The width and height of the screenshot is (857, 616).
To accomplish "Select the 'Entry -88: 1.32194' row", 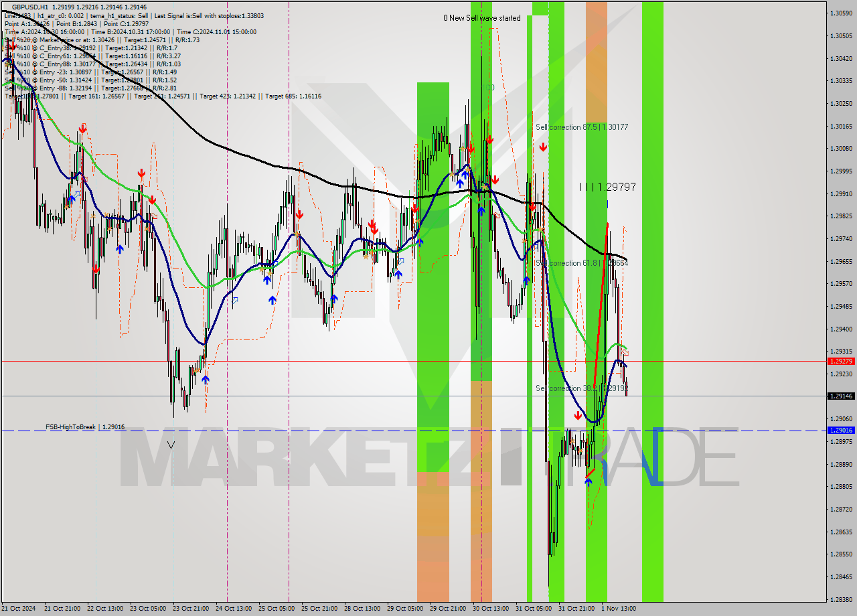I will (x=90, y=88).
